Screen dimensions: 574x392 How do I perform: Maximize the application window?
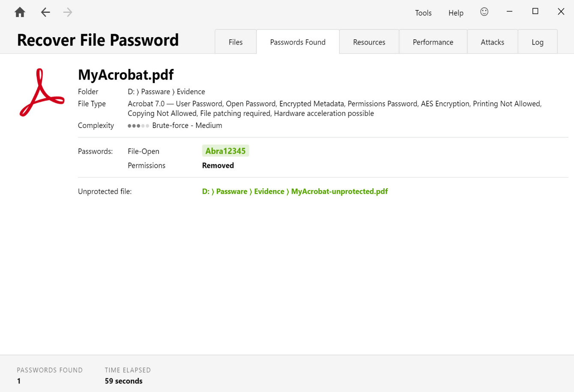pos(535,12)
